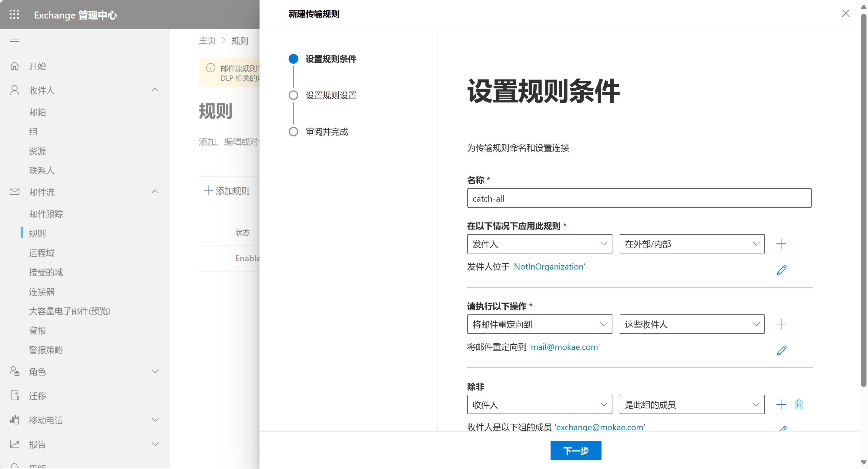This screenshot has width=868, height=469.
Task: Open the 将邮件重定向到 action dropdown
Action: [x=539, y=324]
